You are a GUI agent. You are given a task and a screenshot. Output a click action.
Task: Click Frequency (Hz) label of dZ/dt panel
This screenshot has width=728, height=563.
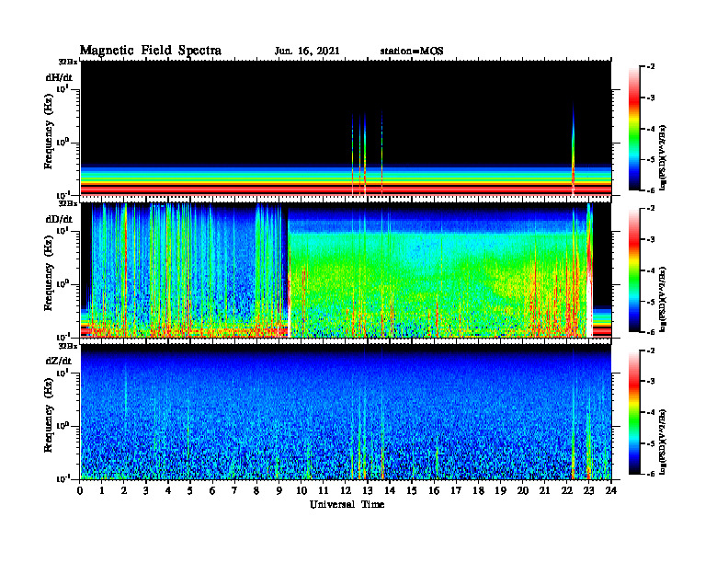pyautogui.click(x=49, y=415)
